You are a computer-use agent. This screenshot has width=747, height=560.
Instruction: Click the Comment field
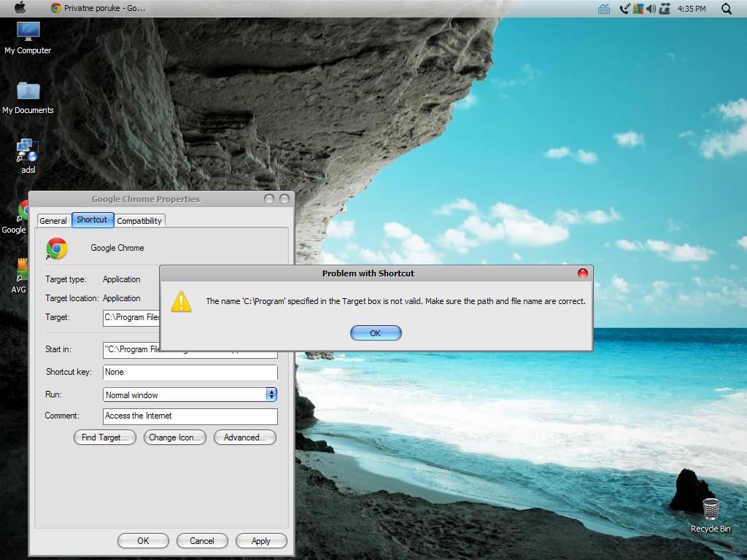click(x=190, y=416)
